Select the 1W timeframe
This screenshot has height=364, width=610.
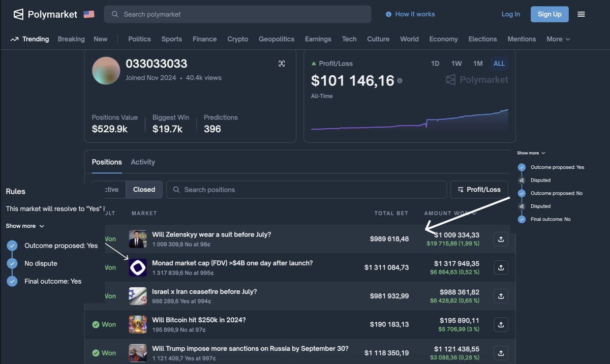tap(456, 64)
